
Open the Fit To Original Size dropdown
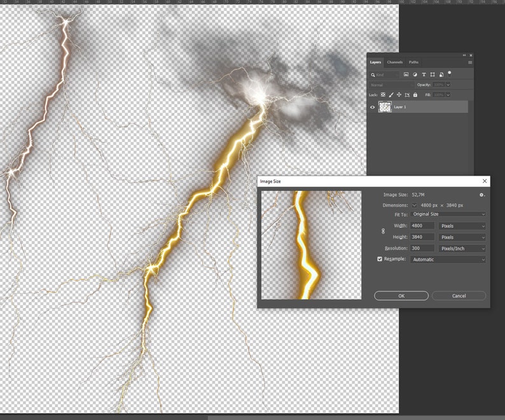pos(448,214)
